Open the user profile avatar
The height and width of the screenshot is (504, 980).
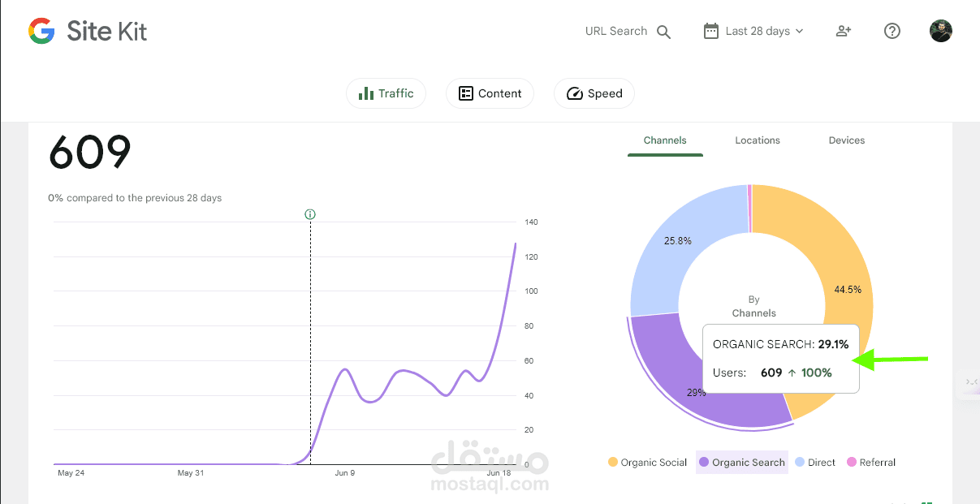click(x=941, y=31)
